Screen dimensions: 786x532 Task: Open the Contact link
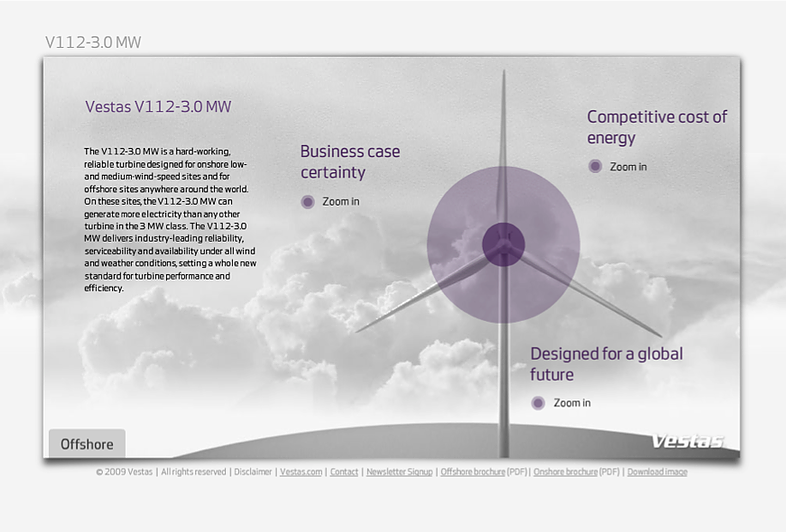point(344,472)
